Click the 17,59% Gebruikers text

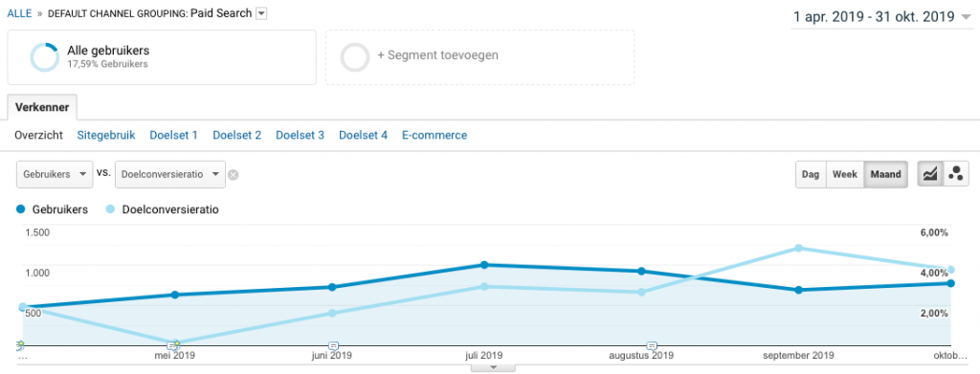point(107,64)
